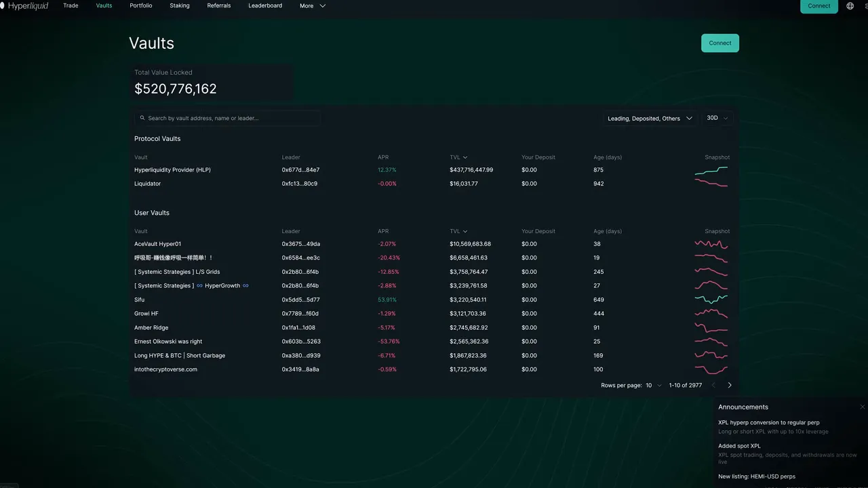868x488 pixels.
Task: Click Protocol Vaults Leader column header
Action: [x=291, y=157]
